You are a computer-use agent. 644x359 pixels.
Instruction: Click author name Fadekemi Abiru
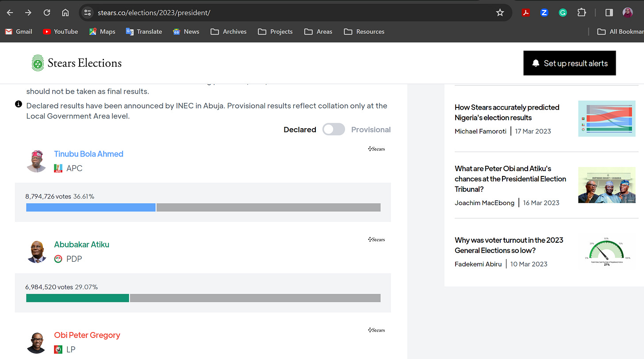(478, 264)
